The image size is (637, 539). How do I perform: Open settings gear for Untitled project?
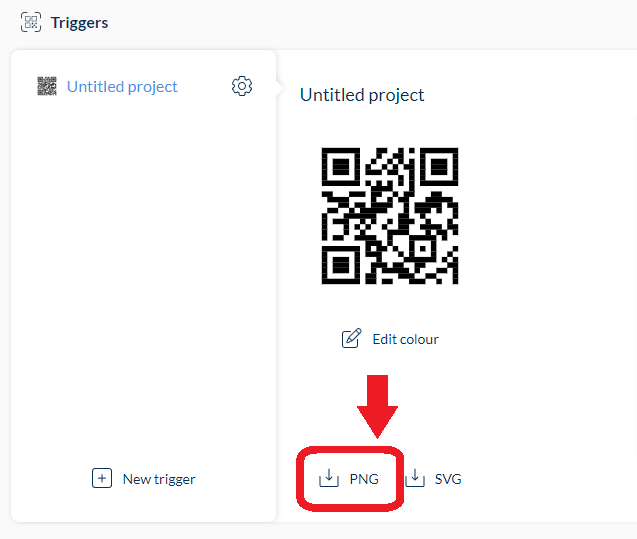(242, 86)
